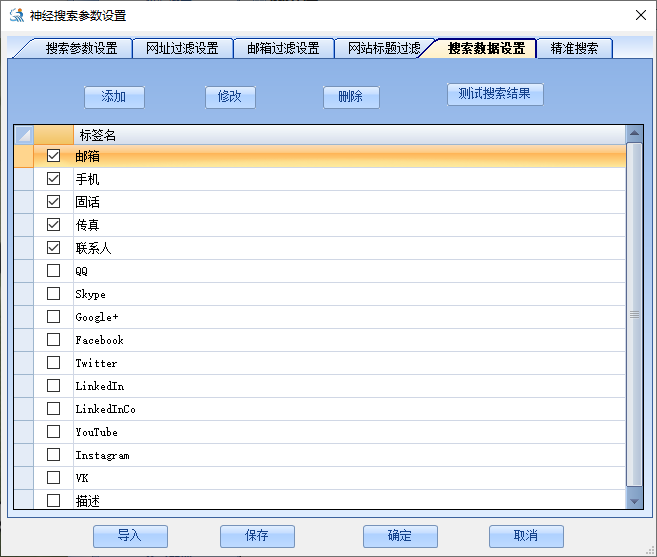Click the 添加 button

[x=114, y=97]
